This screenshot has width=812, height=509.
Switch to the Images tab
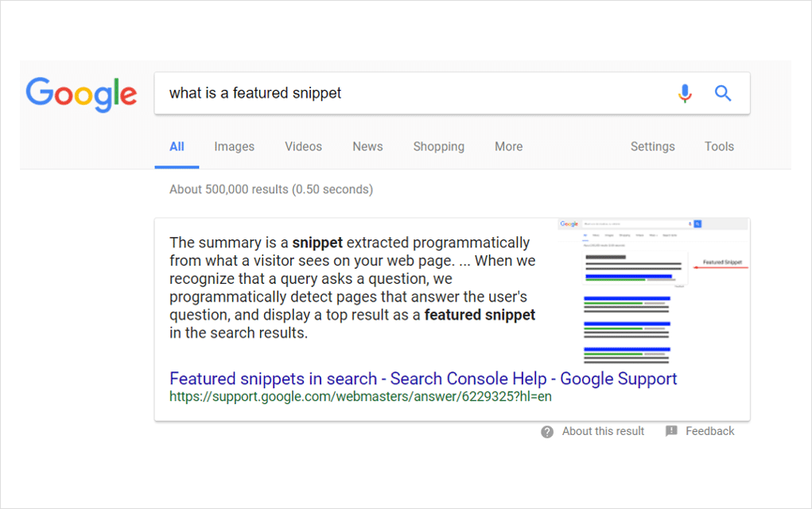[234, 146]
